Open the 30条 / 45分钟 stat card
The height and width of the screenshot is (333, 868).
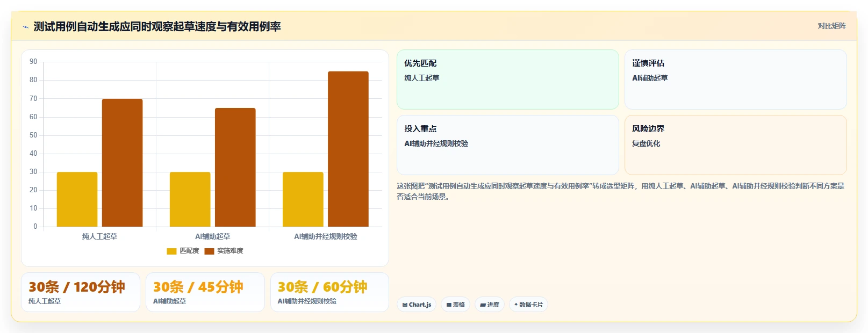[205, 292]
